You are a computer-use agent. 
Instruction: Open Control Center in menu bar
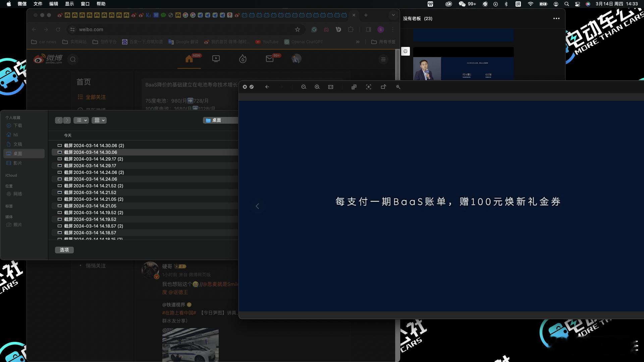click(577, 4)
